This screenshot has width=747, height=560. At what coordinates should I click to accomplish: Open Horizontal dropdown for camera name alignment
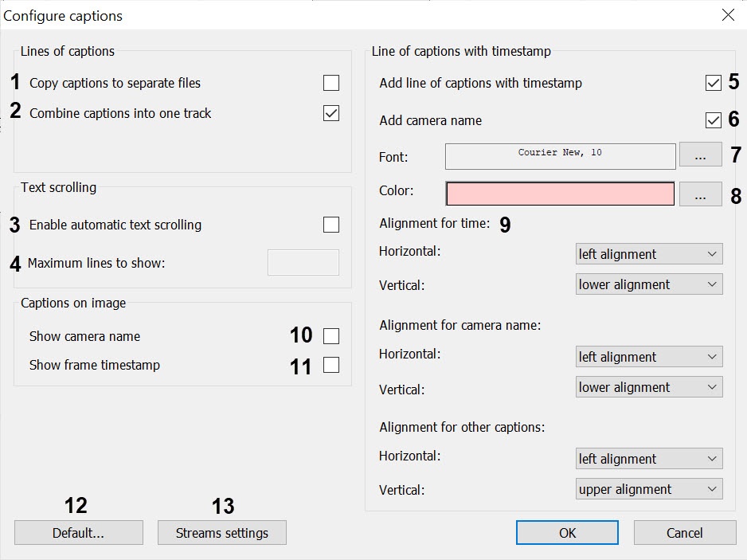648,357
